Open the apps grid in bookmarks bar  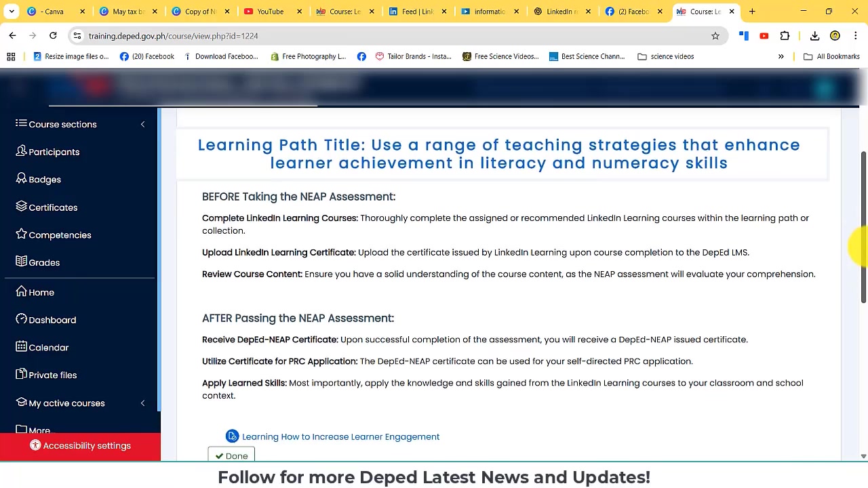point(11,56)
